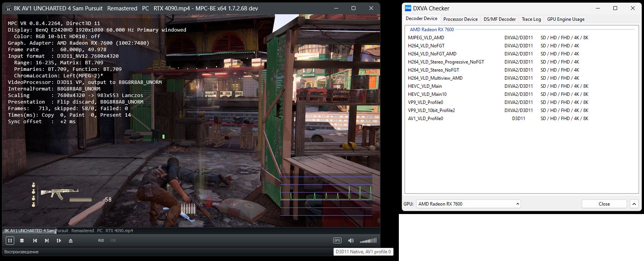The width and height of the screenshot is (644, 261).
Task: Maximize the MPC-BE window
Action: point(354,8)
